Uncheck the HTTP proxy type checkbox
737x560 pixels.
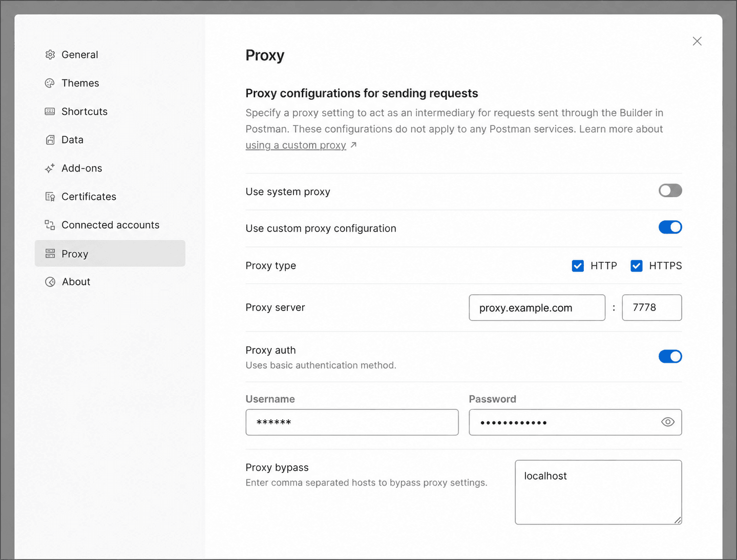pos(578,265)
